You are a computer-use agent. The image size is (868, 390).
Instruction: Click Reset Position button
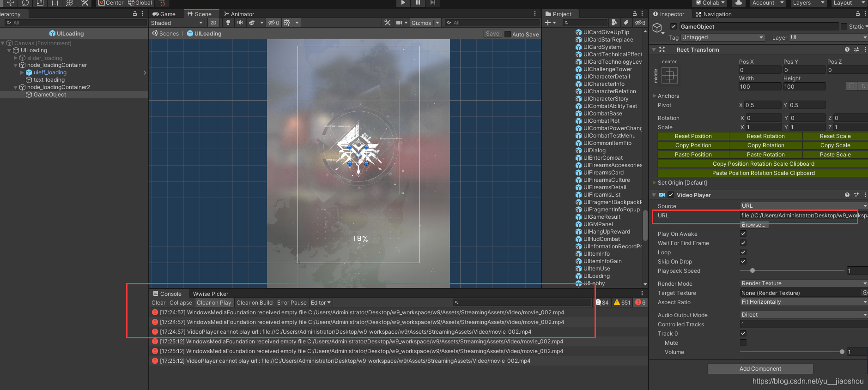click(693, 136)
